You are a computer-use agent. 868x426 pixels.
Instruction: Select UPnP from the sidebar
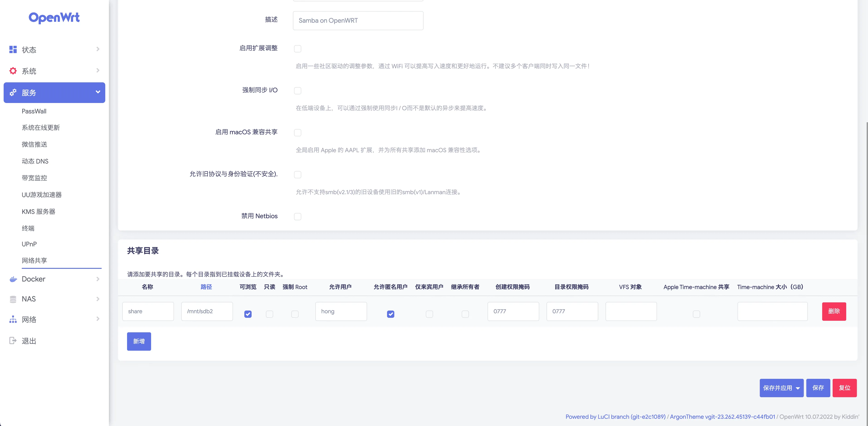click(29, 244)
